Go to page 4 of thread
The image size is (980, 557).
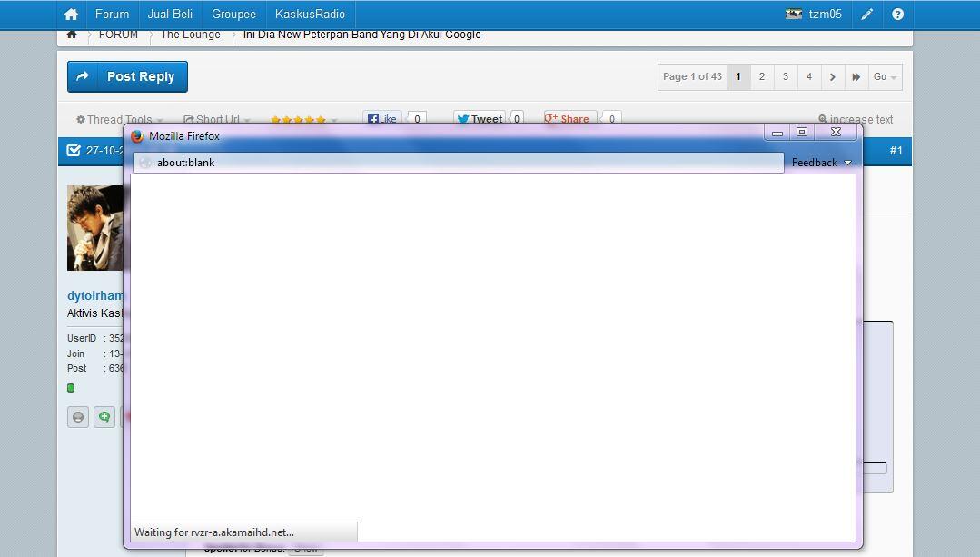tap(808, 76)
